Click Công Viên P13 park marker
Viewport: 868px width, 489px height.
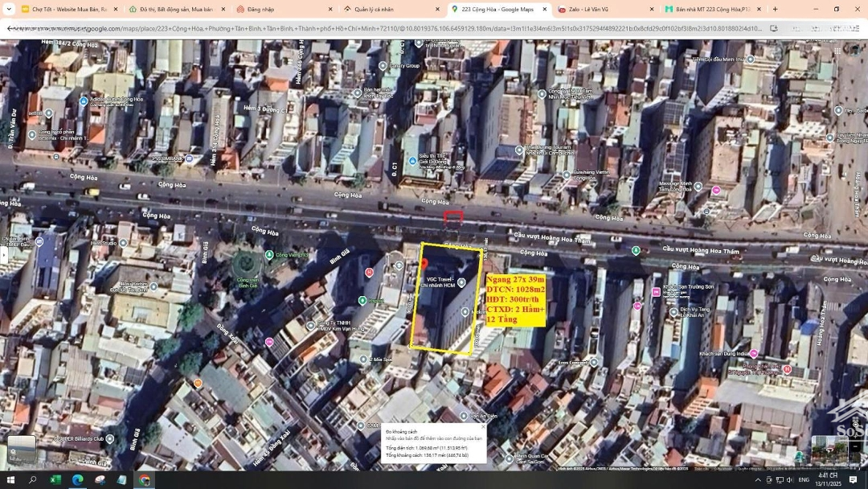tap(269, 255)
